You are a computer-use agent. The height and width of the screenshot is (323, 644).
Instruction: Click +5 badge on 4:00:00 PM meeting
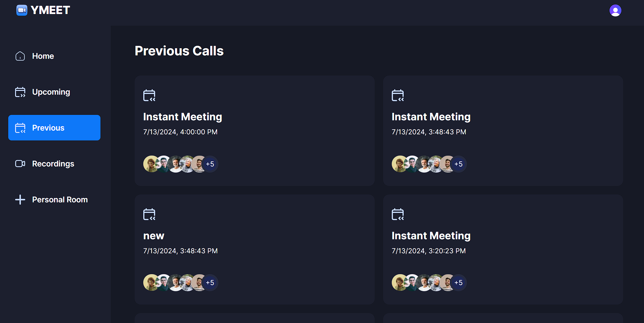tap(210, 164)
